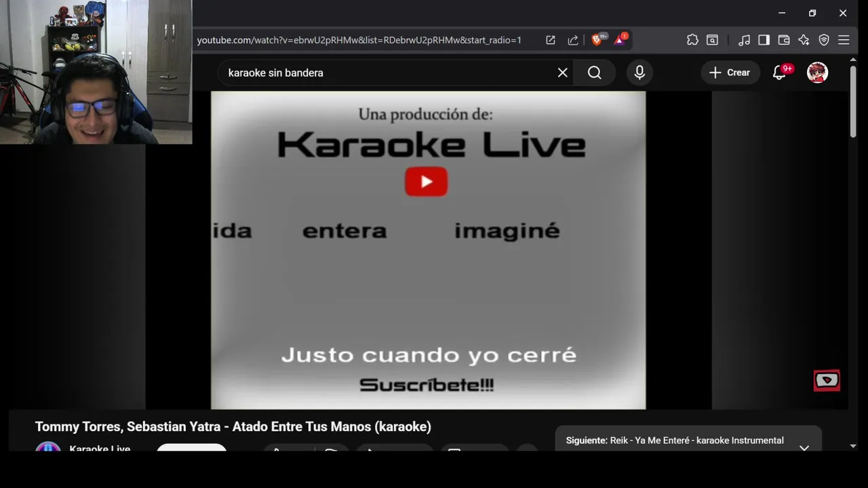Open the Brave Wallet icon
The image size is (868, 488).
point(784,40)
